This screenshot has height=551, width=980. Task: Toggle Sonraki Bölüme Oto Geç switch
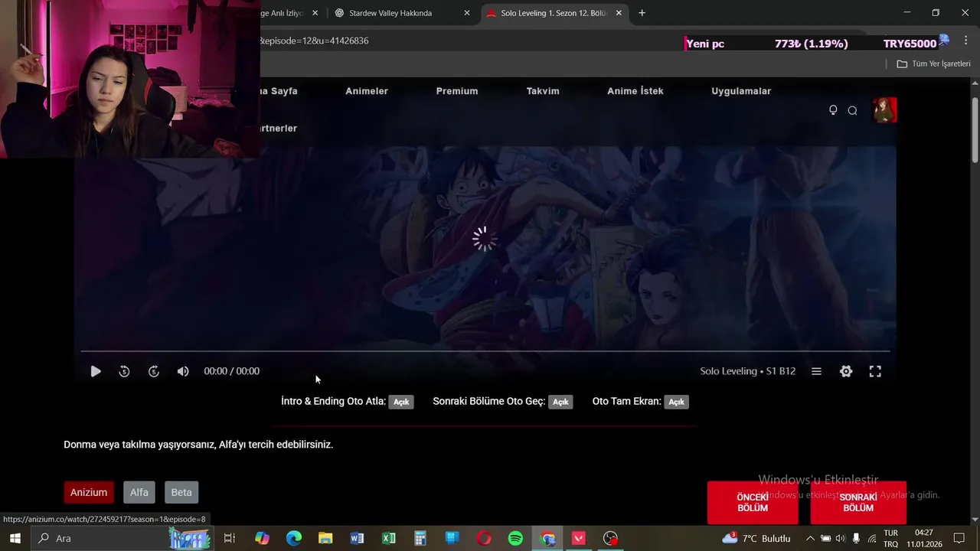pyautogui.click(x=561, y=402)
